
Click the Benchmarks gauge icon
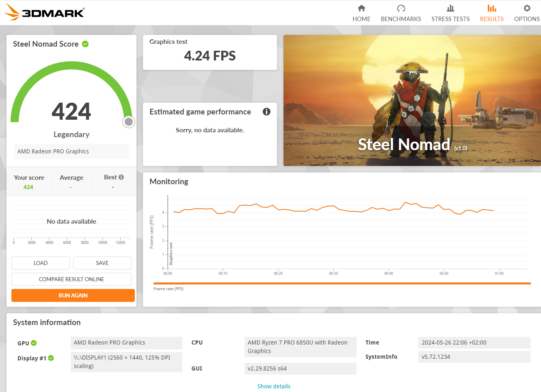401,8
